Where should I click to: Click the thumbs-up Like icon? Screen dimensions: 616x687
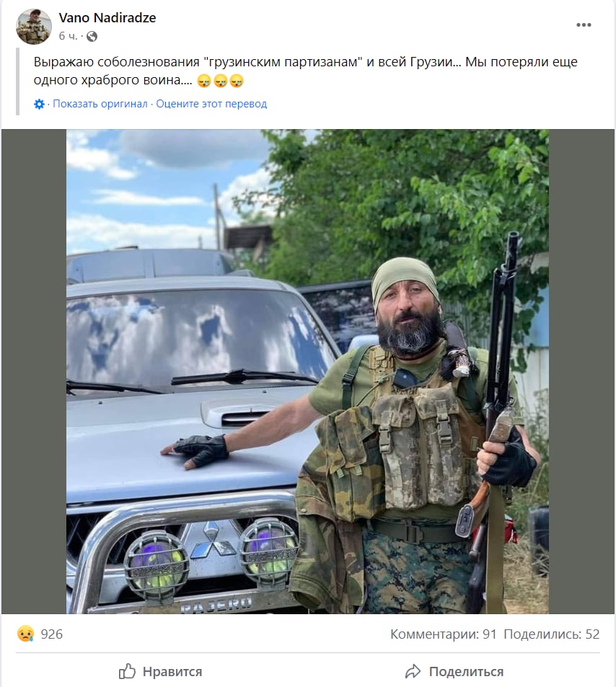127,671
